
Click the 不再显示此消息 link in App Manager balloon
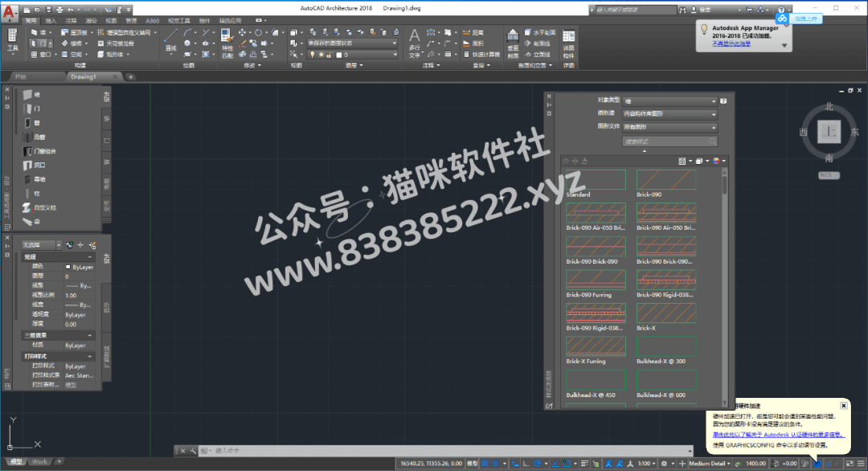tap(731, 43)
